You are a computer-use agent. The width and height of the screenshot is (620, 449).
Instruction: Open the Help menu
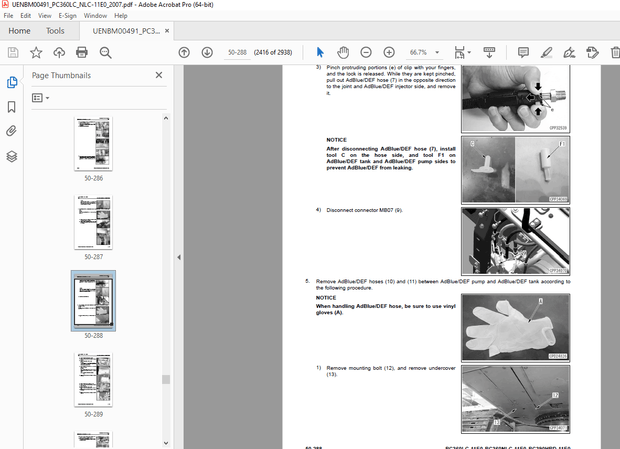pos(121,16)
